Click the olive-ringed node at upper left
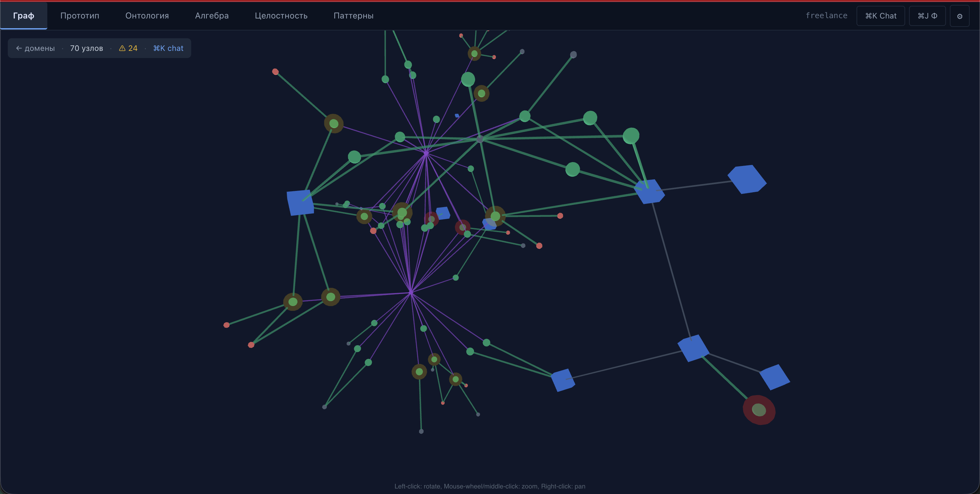This screenshot has width=980, height=494. (x=334, y=124)
